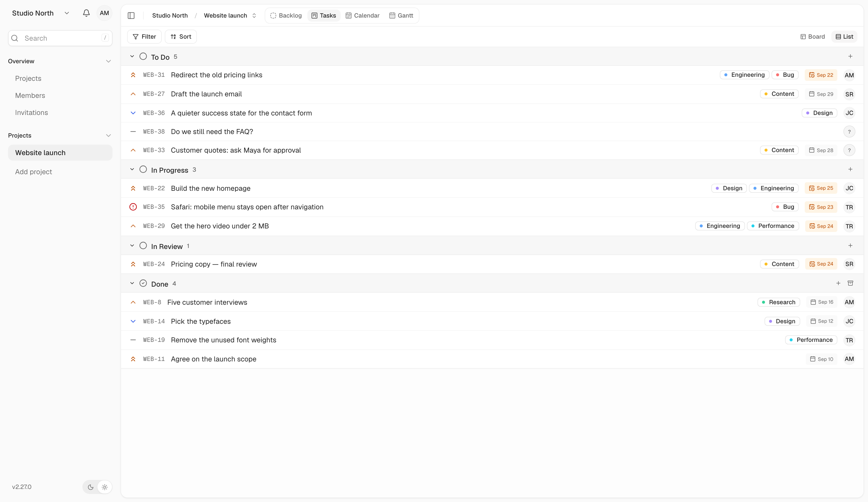Open the Backlog tab

(286, 16)
